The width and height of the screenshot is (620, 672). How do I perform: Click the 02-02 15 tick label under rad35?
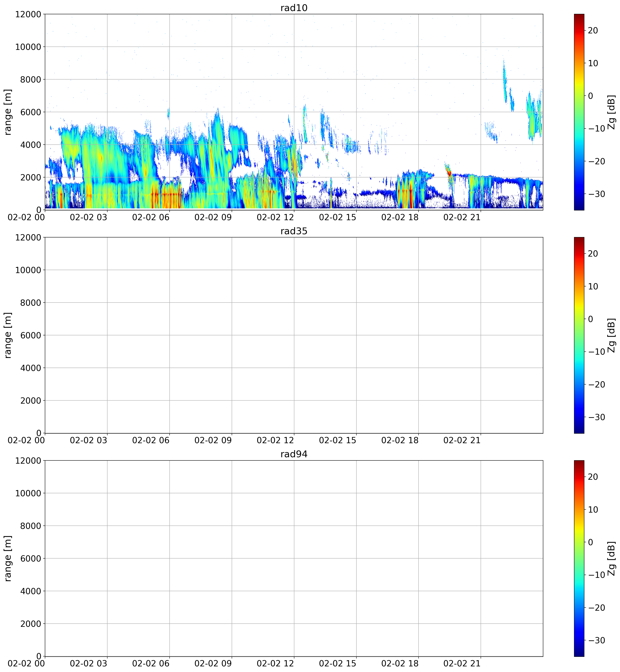[x=338, y=440]
